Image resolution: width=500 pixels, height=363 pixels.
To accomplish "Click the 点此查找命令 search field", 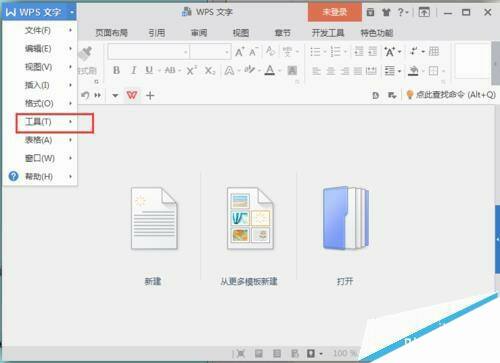I will [451, 95].
